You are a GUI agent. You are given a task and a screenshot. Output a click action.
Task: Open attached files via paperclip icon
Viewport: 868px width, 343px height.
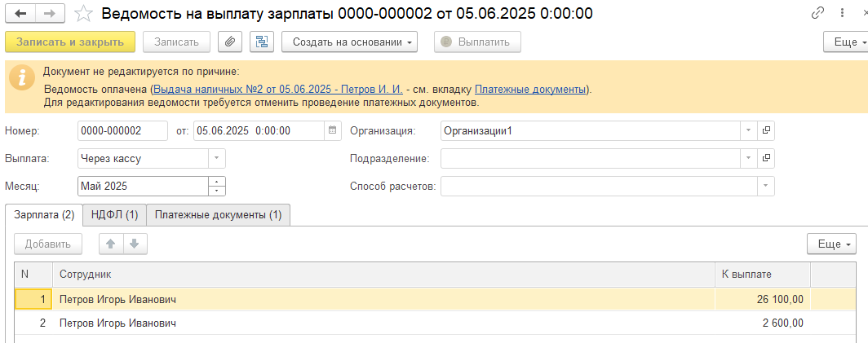click(230, 42)
